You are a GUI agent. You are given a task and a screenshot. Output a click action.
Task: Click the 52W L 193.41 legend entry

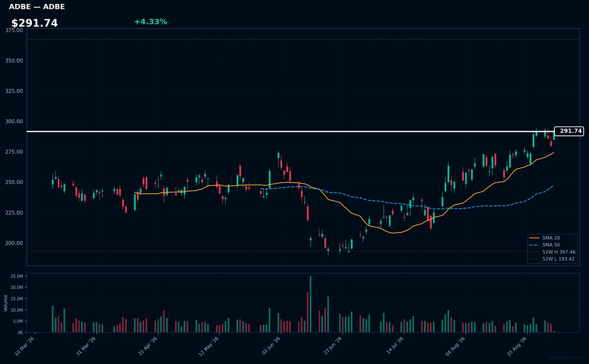552,259
